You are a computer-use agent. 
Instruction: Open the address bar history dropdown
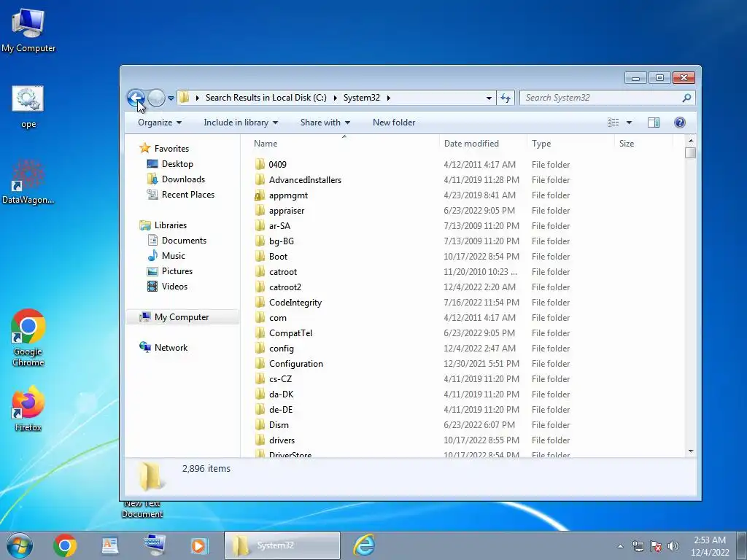(489, 98)
